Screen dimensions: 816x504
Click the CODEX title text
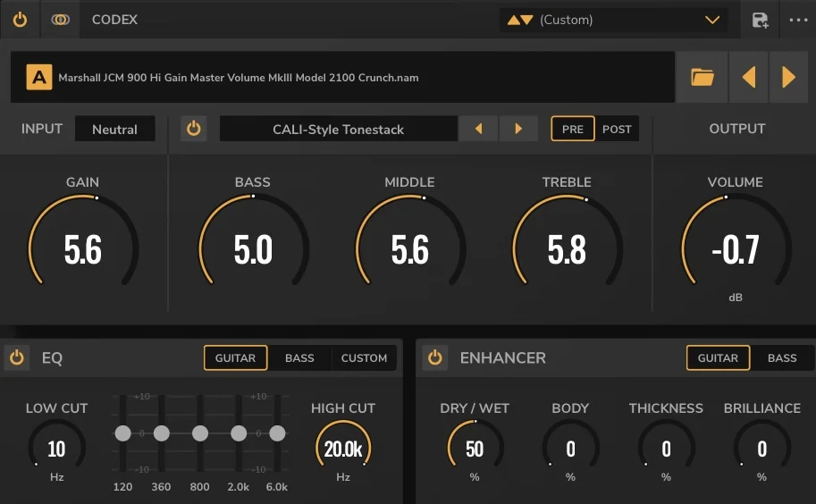tap(114, 20)
